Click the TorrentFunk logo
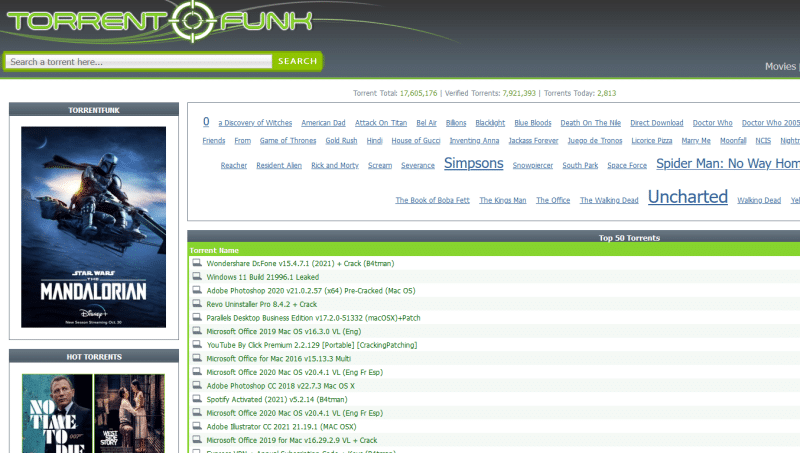The width and height of the screenshot is (800, 453). (159, 21)
